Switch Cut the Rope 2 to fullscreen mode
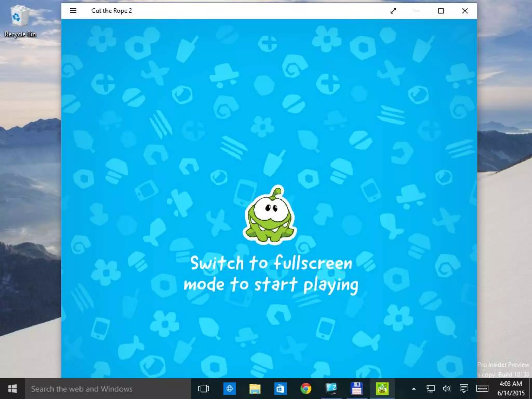This screenshot has width=532, height=399. click(393, 11)
